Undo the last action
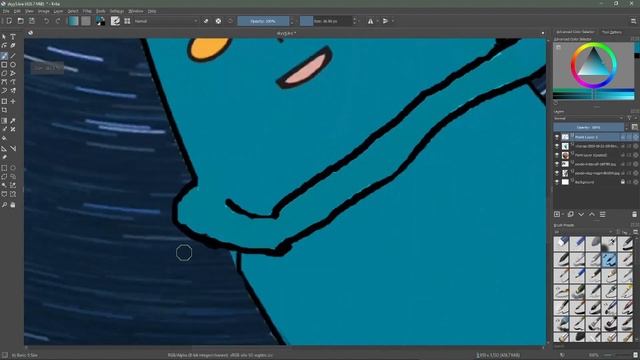Screen dimensions: 640x360 pyautogui.click(x=47, y=21)
